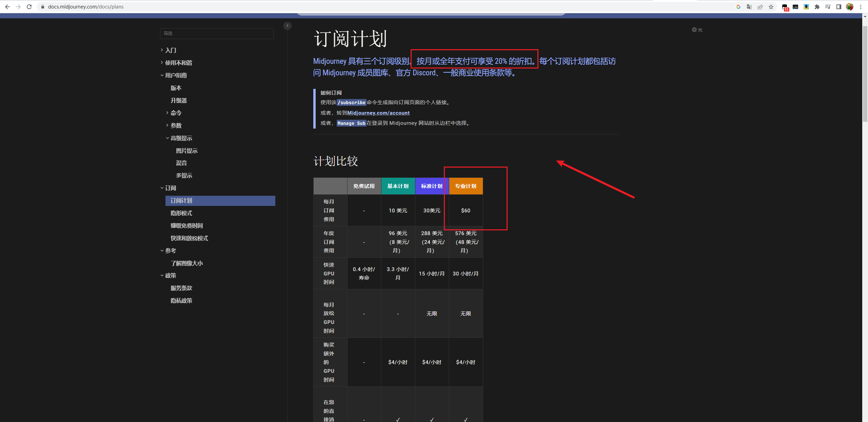Open the 升级器 page in sidebar

179,100
